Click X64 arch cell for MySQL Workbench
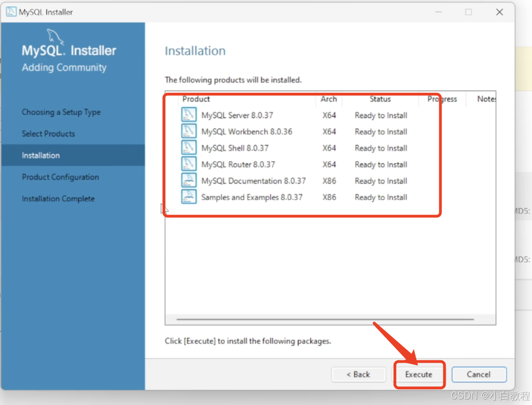Image resolution: width=532 pixels, height=405 pixels. pos(329,132)
